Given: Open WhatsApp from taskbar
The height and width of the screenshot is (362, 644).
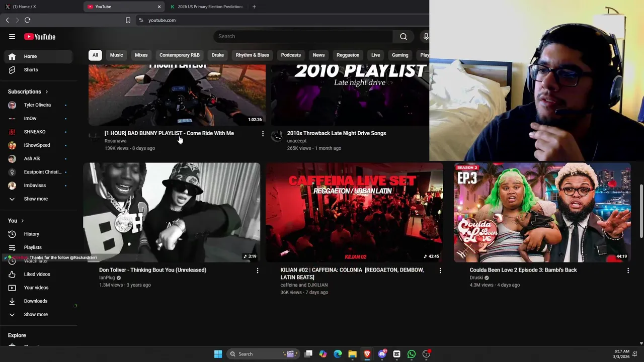Looking at the screenshot, I should (x=412, y=354).
